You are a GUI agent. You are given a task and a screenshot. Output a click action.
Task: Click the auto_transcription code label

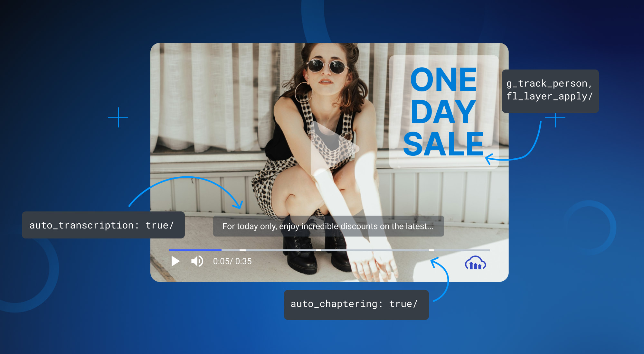pos(103,225)
